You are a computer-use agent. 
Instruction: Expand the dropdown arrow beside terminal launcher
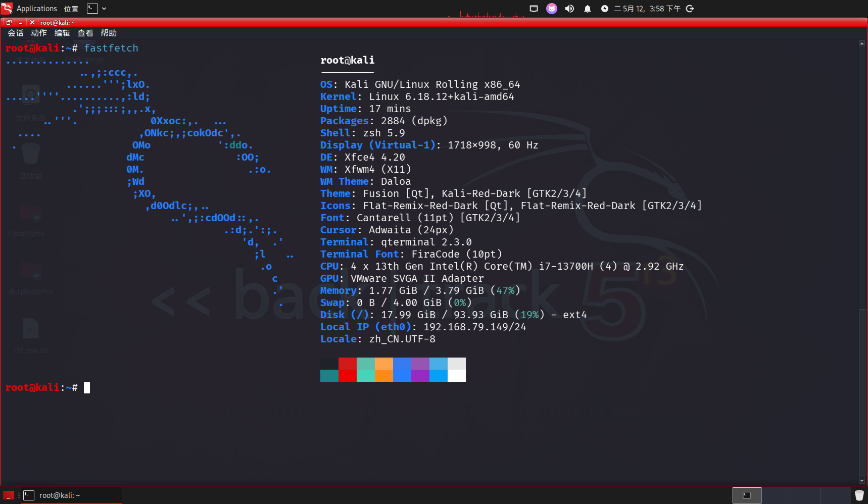pos(104,9)
